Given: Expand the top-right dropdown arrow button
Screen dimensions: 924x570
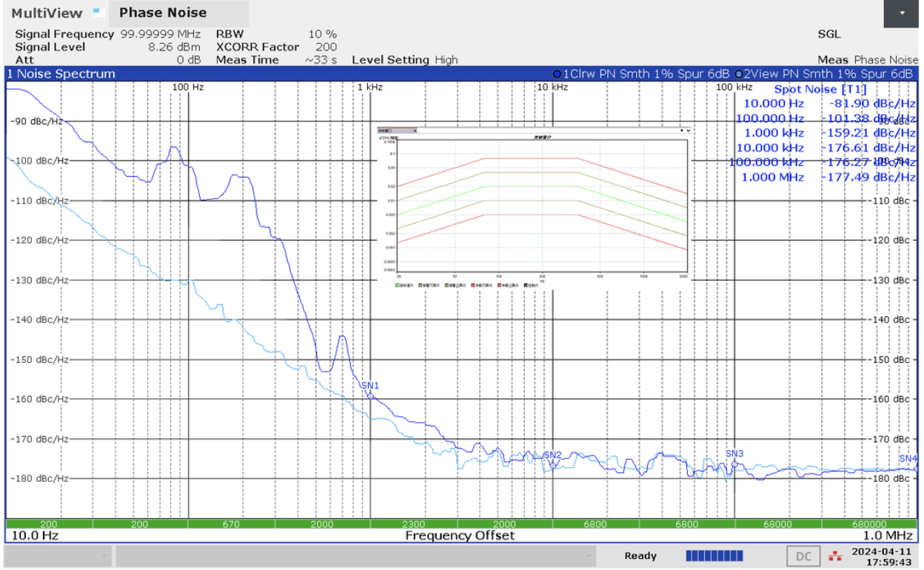Looking at the screenshot, I should pyautogui.click(x=902, y=13).
